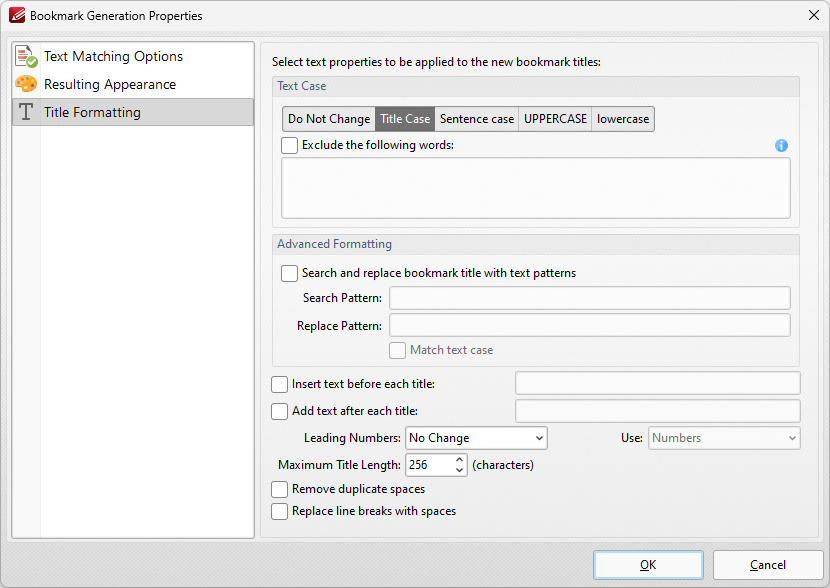Open the Leading Numbers dropdown
Screen dimensions: 830x588
pos(476,438)
